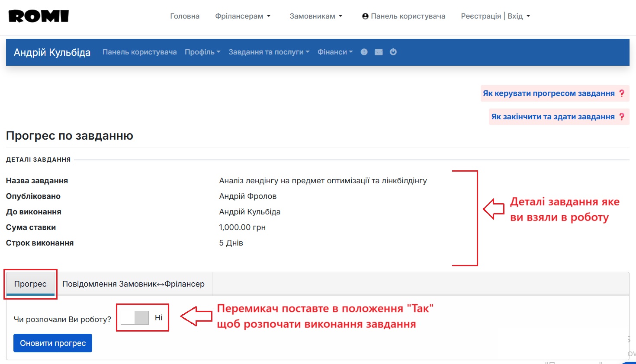Screen dimensions: 636x364
Task: Log out with the power icon
Action: point(393,52)
